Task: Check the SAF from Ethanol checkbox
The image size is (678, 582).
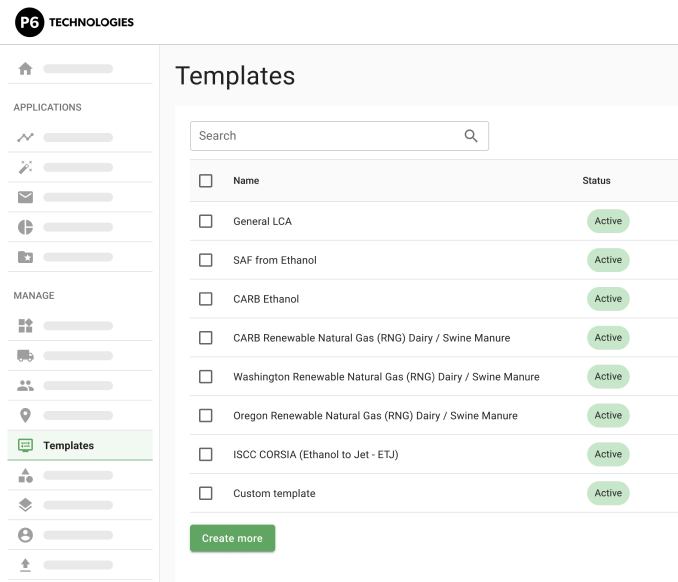Action: (x=205, y=260)
